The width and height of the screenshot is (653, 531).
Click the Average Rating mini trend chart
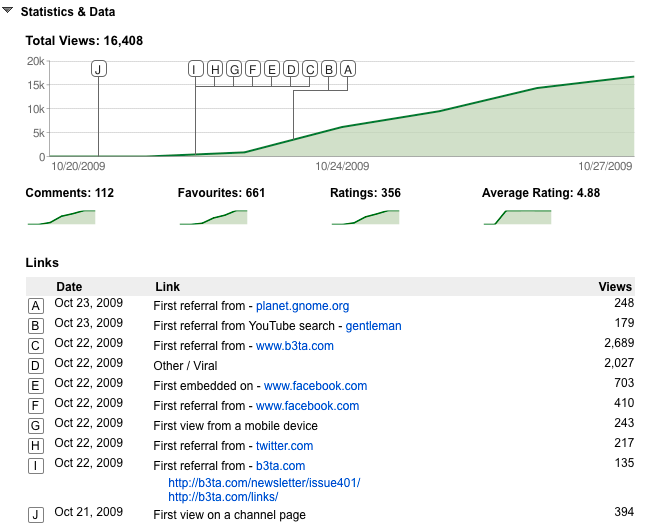pos(518,217)
